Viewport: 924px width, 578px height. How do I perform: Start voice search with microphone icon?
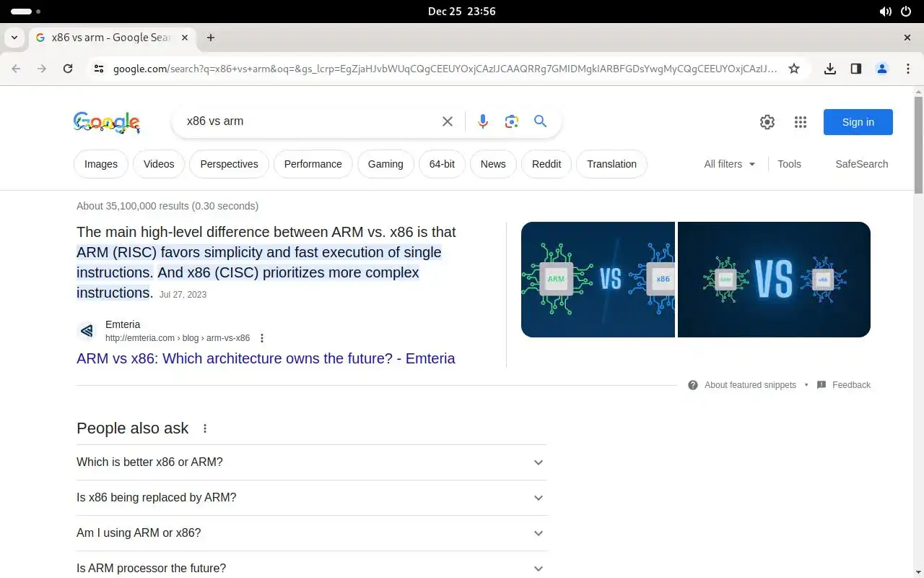[x=483, y=121]
